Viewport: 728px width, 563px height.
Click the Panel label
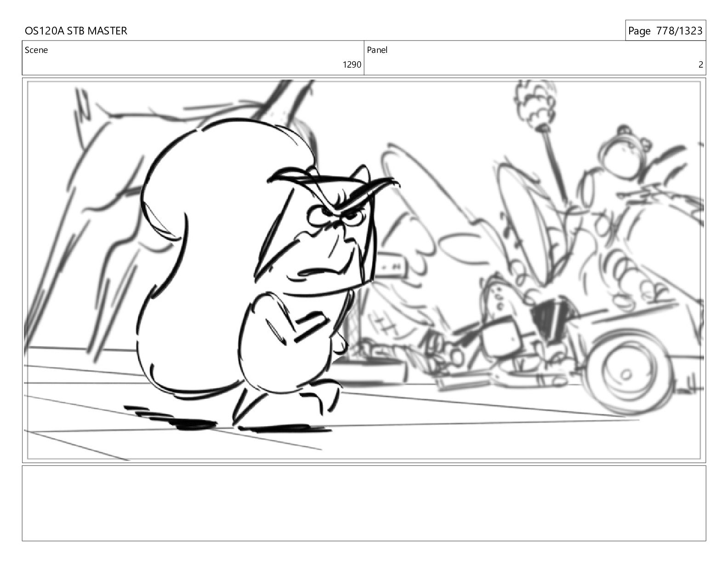click(x=377, y=50)
